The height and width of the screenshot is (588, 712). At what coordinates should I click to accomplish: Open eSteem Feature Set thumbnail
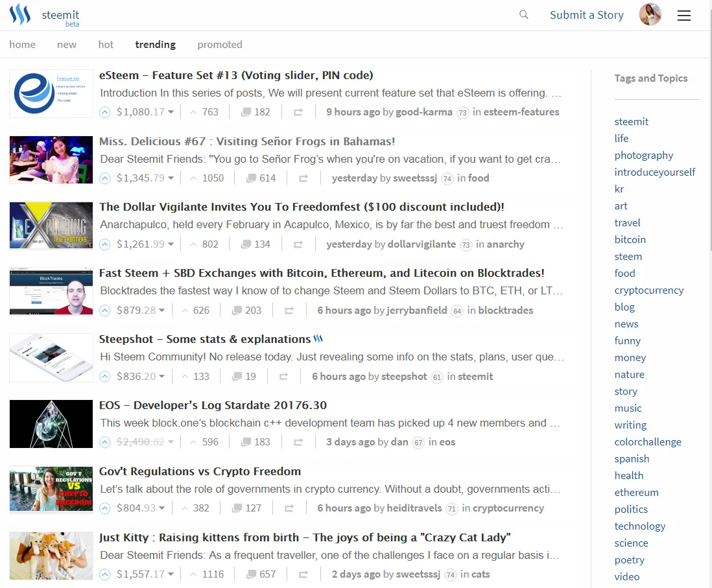tap(51, 93)
